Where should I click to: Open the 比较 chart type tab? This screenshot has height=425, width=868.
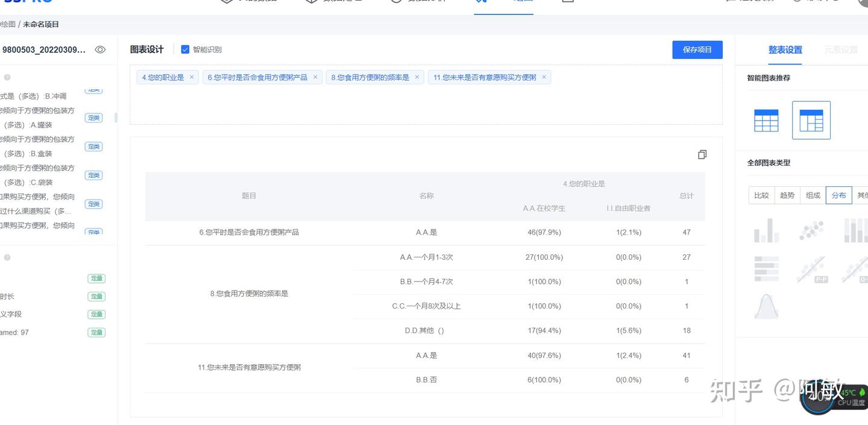click(761, 195)
